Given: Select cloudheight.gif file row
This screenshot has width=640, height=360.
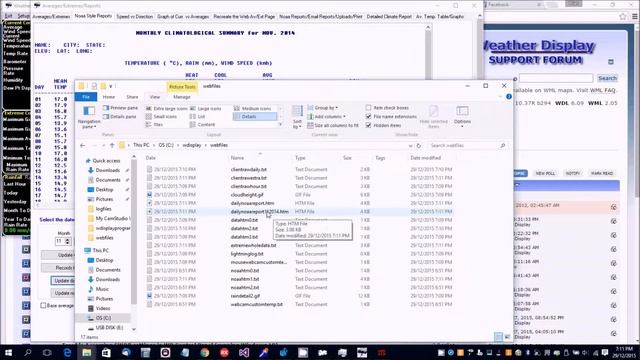Looking at the screenshot, I should 299,195.
